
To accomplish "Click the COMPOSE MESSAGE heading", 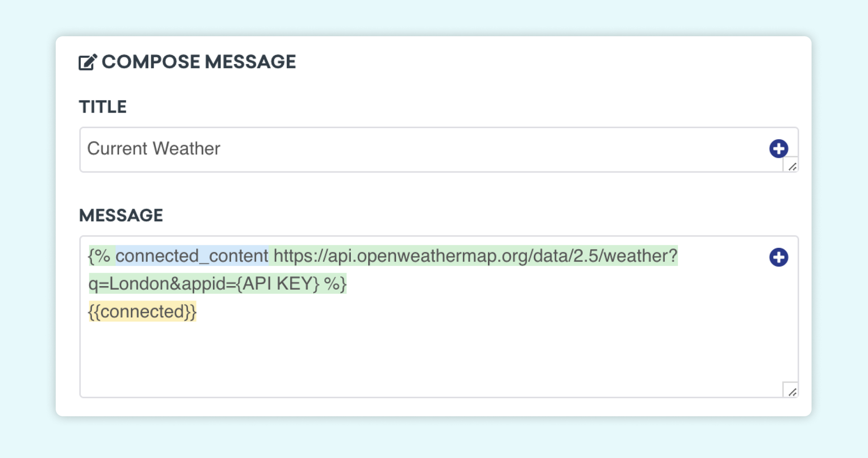I will 198,62.
